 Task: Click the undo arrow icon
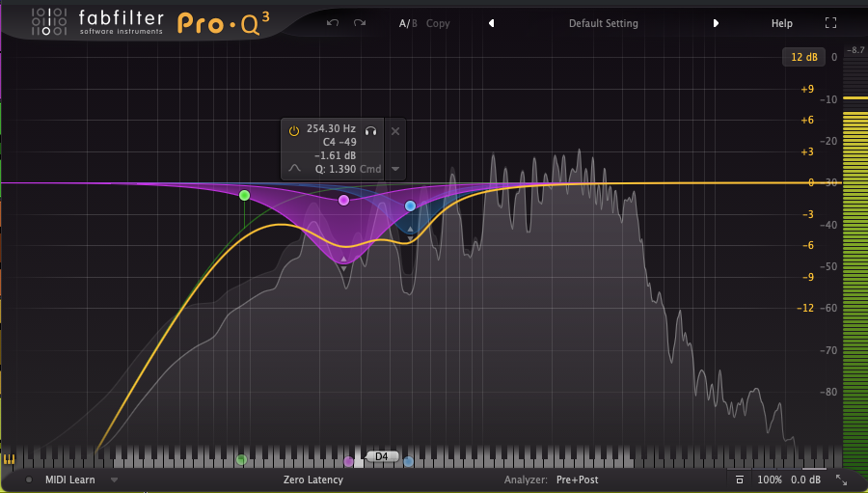point(332,23)
